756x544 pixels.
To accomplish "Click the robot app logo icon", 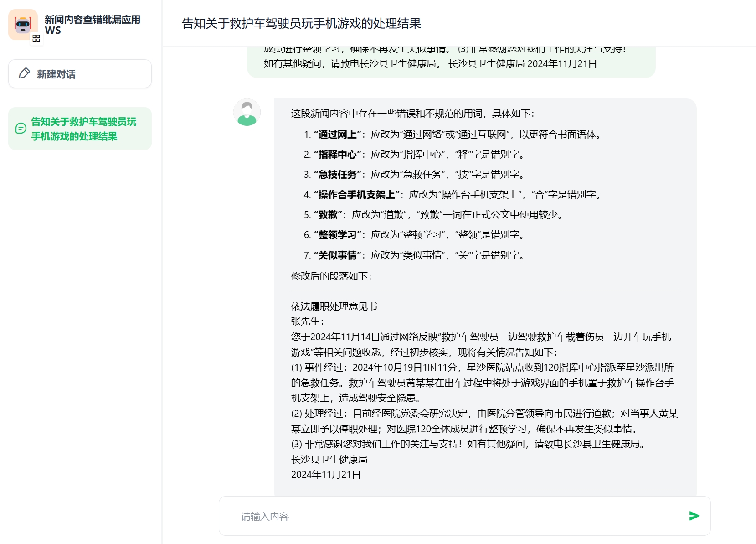I will (23, 25).
